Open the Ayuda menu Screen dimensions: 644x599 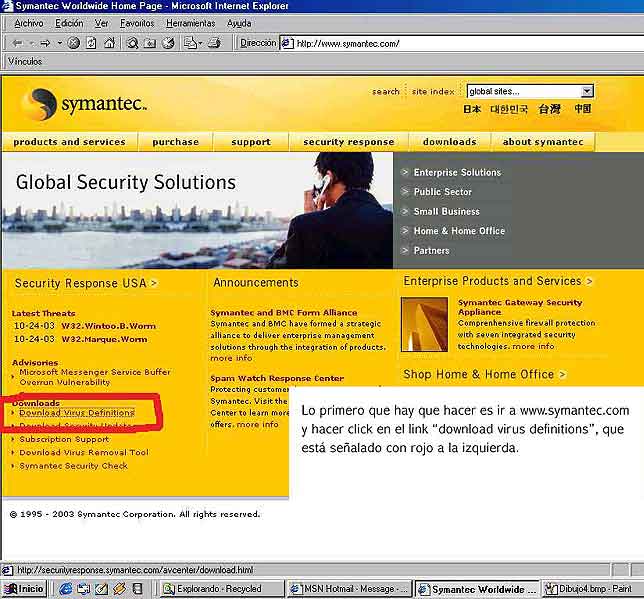[239, 23]
